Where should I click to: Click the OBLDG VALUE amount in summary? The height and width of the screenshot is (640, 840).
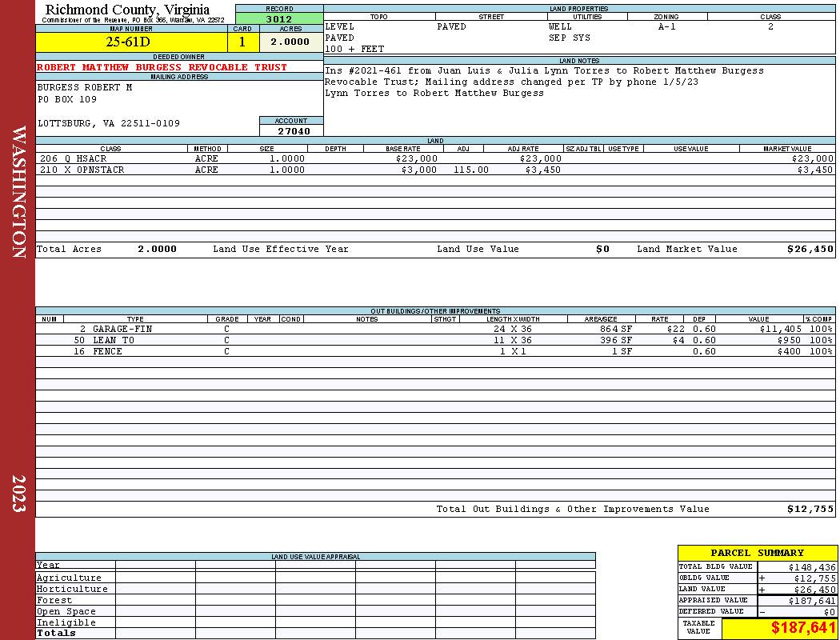(x=814, y=578)
